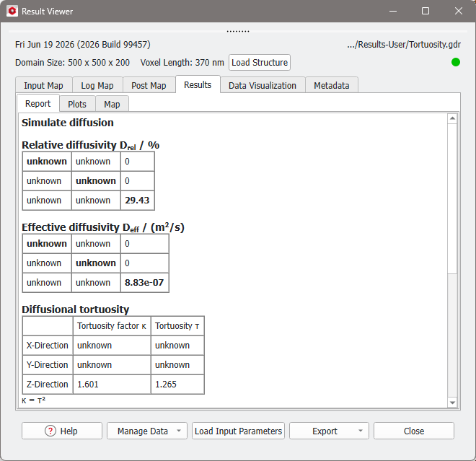Open the Data Visualization tab

pyautogui.click(x=263, y=85)
